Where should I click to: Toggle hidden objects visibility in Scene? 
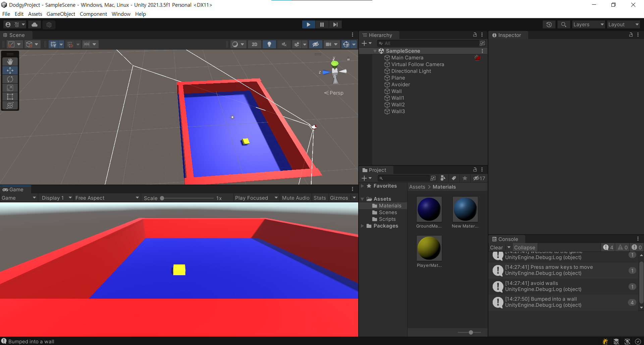pos(315,44)
